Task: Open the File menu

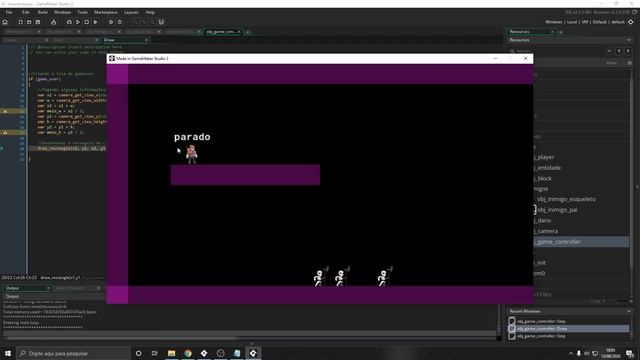Action: click(9, 13)
